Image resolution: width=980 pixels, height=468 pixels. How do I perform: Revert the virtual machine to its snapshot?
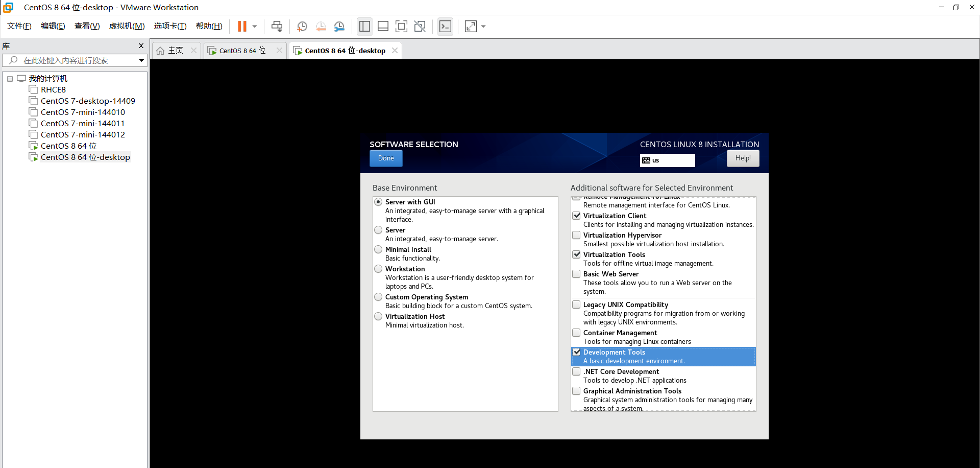coord(321,27)
